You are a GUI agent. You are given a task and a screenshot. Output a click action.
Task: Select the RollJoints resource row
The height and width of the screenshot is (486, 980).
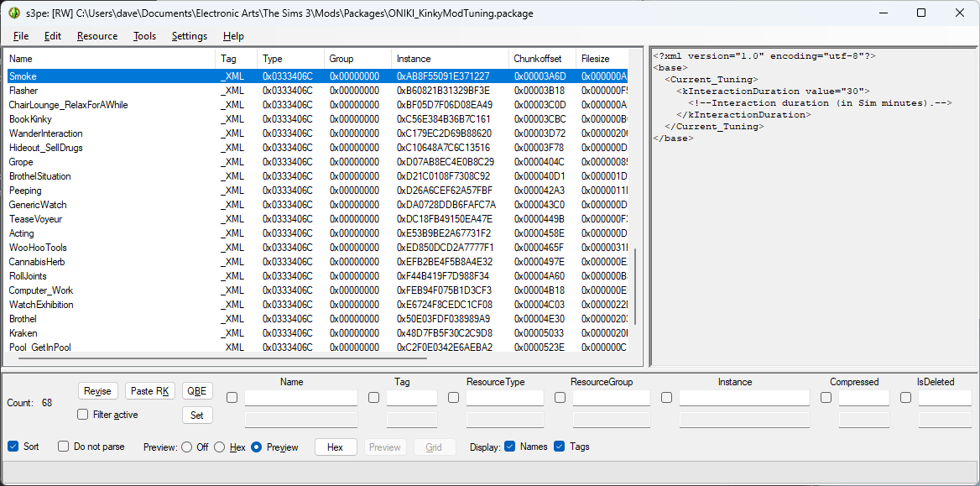click(x=317, y=276)
